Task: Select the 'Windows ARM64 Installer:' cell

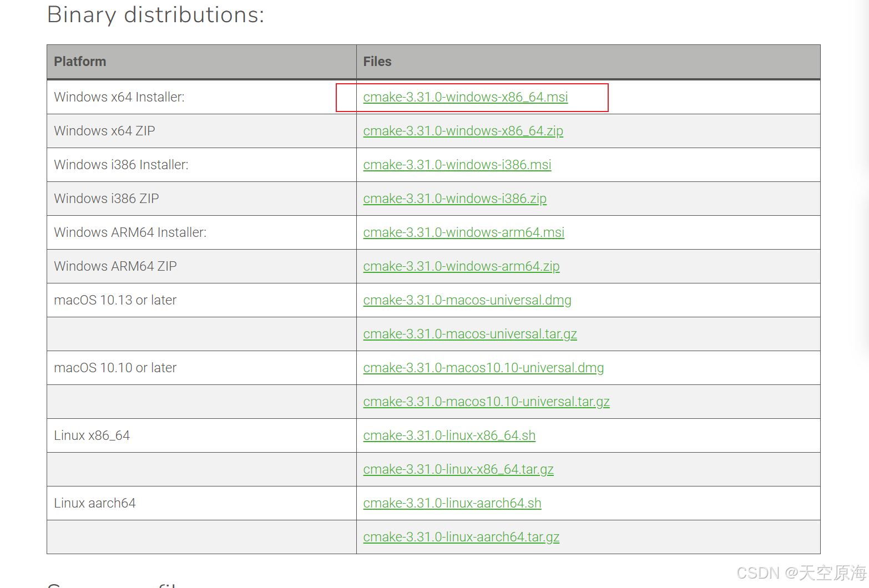Action: [x=201, y=232]
